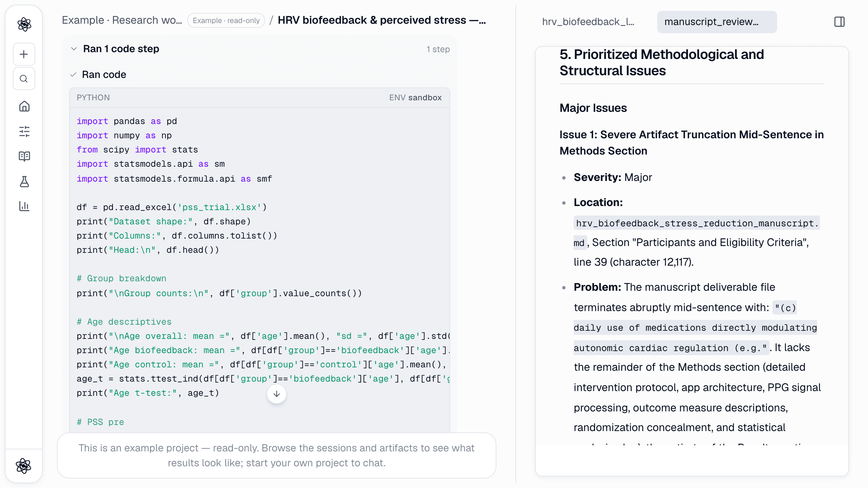Image resolution: width=868 pixels, height=488 pixels.
Task: Click the 'PYTHON' code block label
Action: point(93,98)
